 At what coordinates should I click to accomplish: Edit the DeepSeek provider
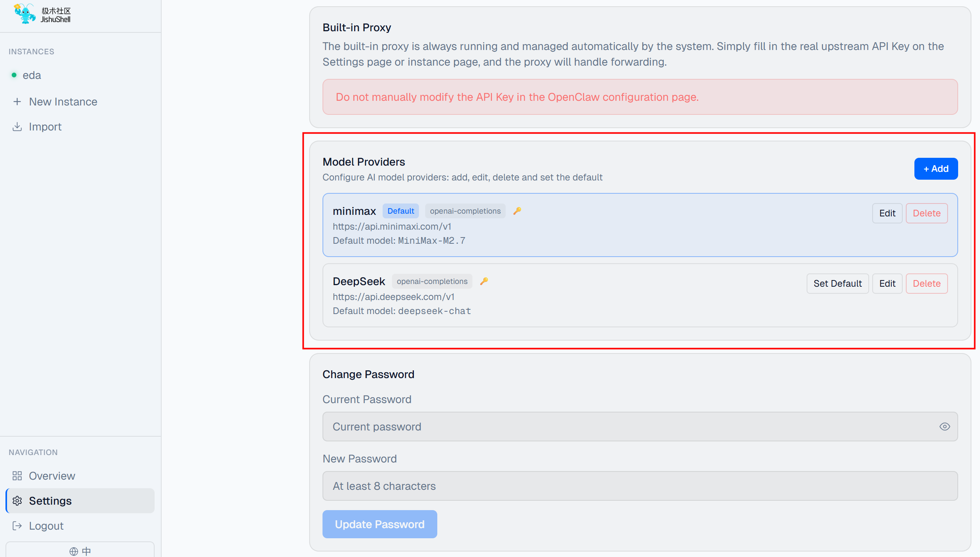[887, 284]
